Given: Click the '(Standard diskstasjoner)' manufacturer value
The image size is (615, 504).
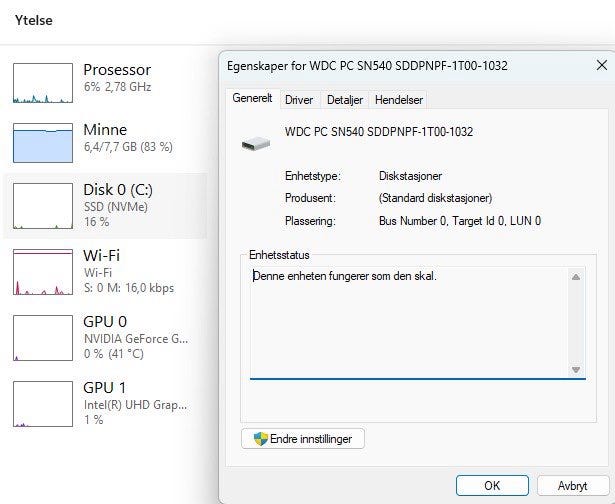Looking at the screenshot, I should point(435,198).
